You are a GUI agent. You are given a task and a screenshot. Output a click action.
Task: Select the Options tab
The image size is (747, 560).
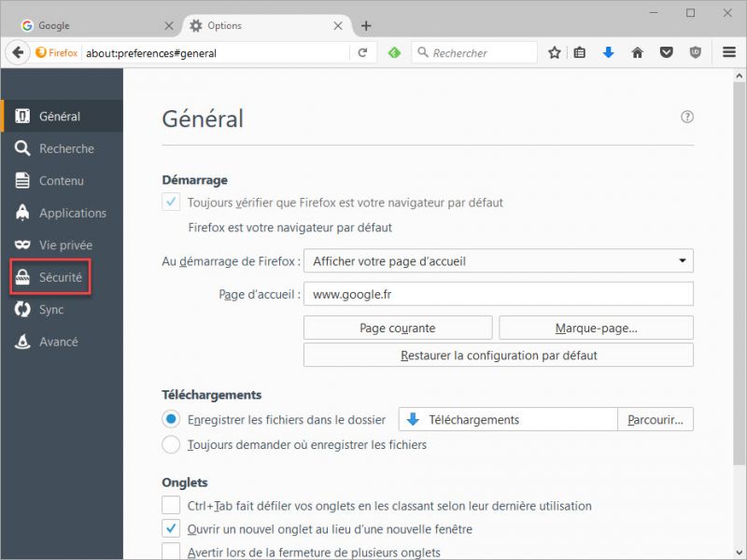[x=267, y=26]
